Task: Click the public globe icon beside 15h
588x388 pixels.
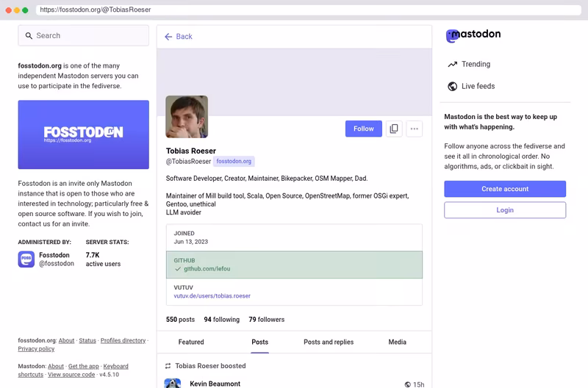Action: tap(408, 384)
